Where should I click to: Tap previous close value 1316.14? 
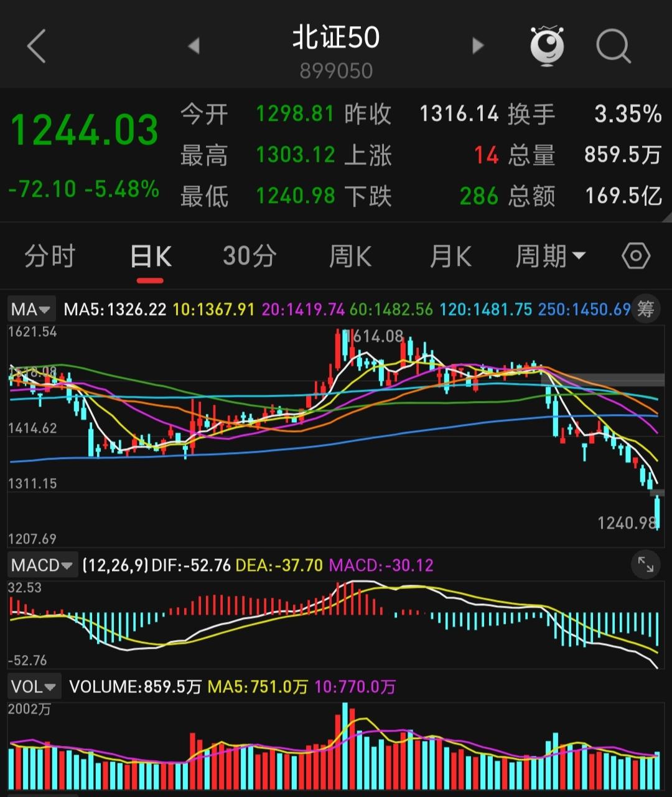coord(459,114)
